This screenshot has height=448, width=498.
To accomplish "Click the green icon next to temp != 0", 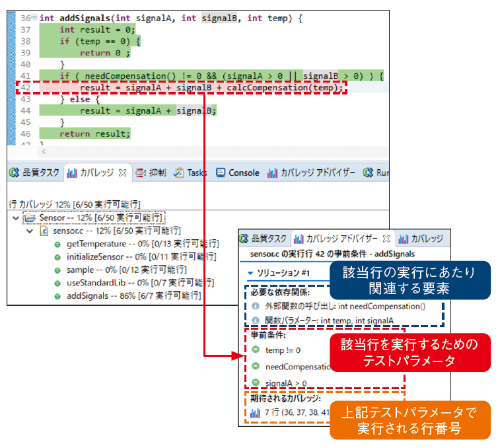I will point(256,350).
